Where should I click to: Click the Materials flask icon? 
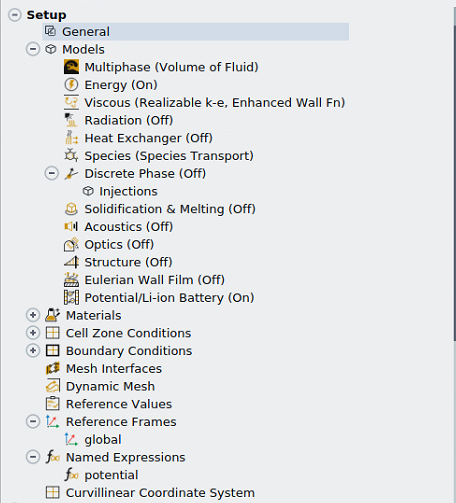point(52,315)
